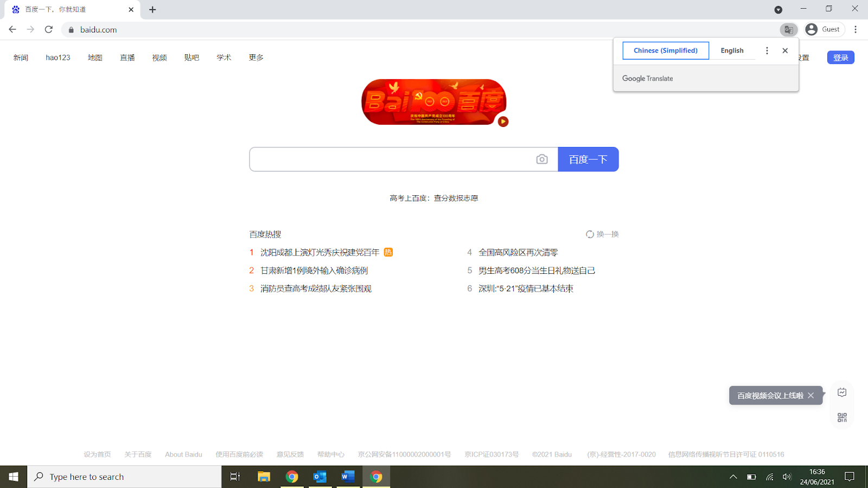Close the Baidu browser tab
The height and width of the screenshot is (488, 868).
pyautogui.click(x=131, y=10)
